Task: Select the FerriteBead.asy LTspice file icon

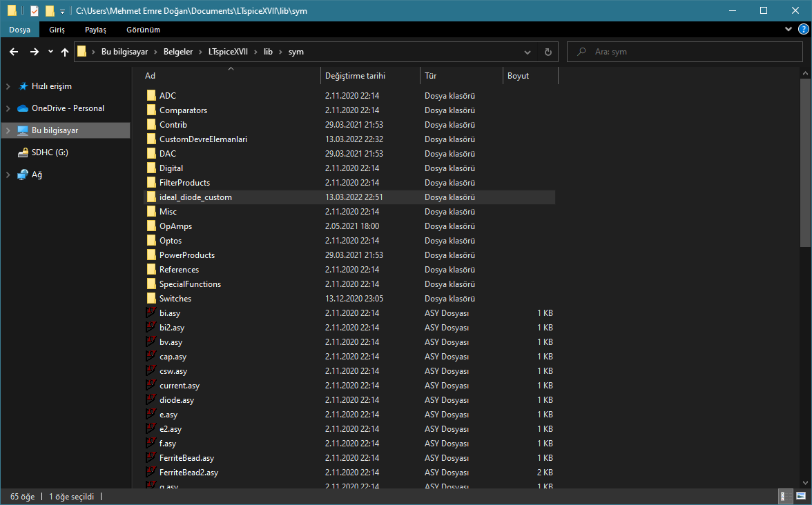Action: pyautogui.click(x=151, y=457)
